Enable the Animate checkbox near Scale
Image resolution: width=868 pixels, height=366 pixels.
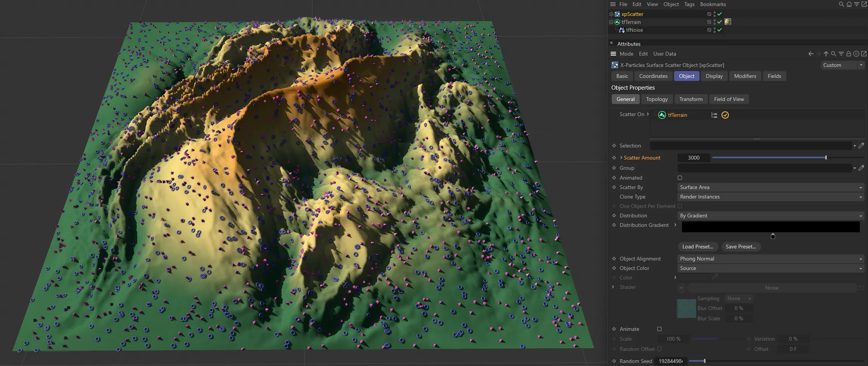tap(660, 329)
